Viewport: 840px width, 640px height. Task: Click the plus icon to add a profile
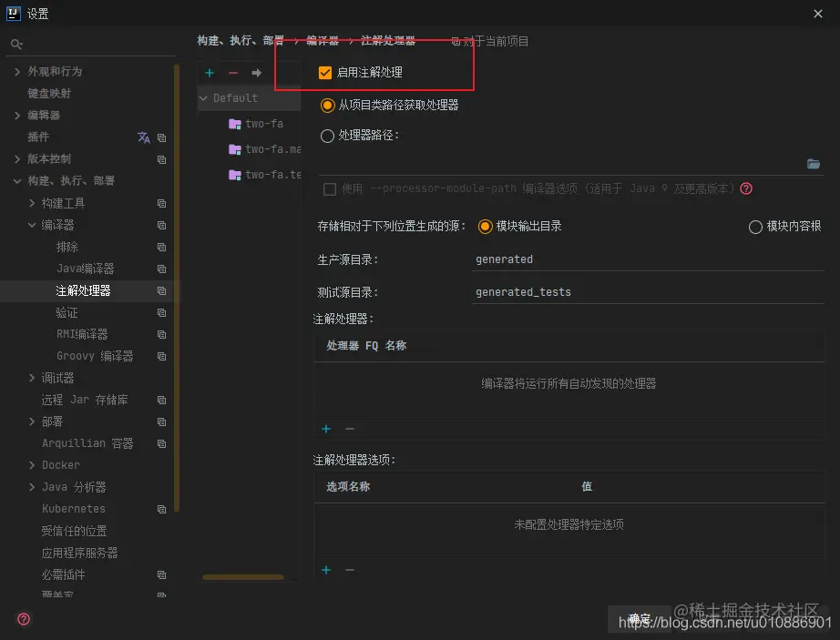point(209,72)
